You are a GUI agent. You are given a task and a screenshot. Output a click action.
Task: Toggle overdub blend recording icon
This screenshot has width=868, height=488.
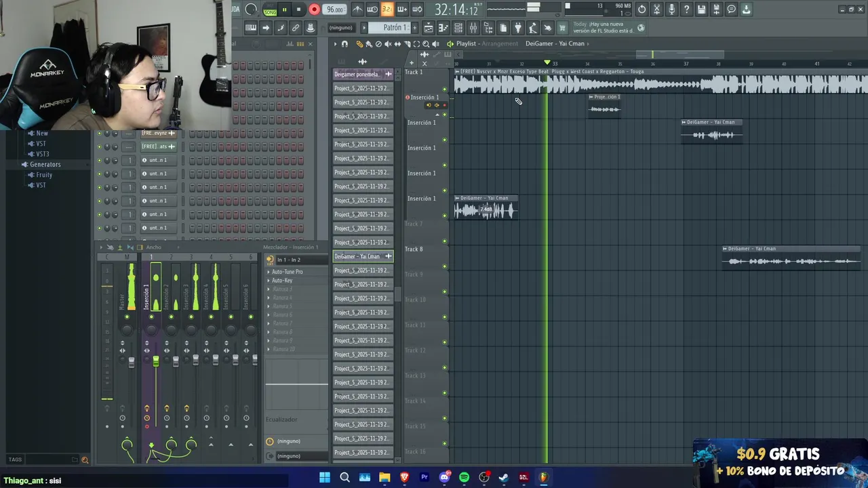coord(402,9)
